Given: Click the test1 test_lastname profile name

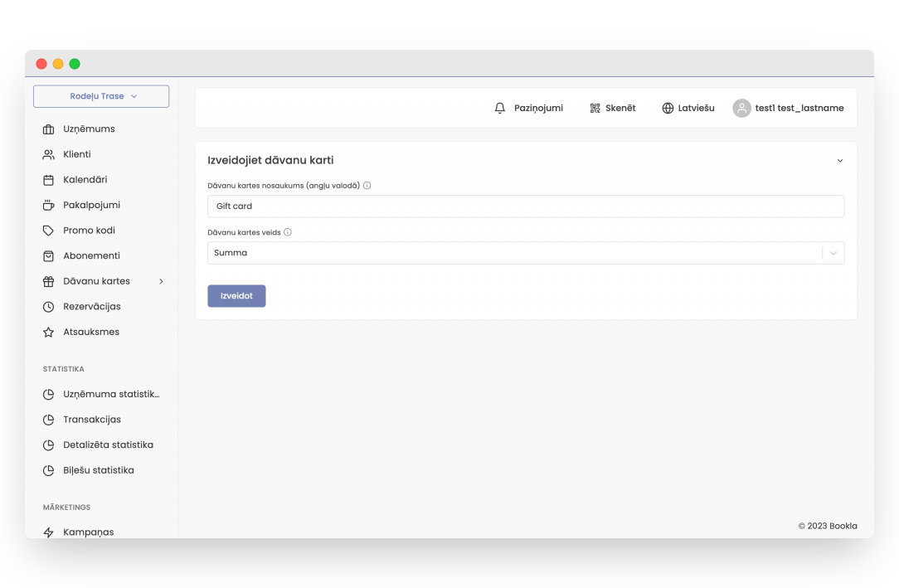Looking at the screenshot, I should coord(799,109).
